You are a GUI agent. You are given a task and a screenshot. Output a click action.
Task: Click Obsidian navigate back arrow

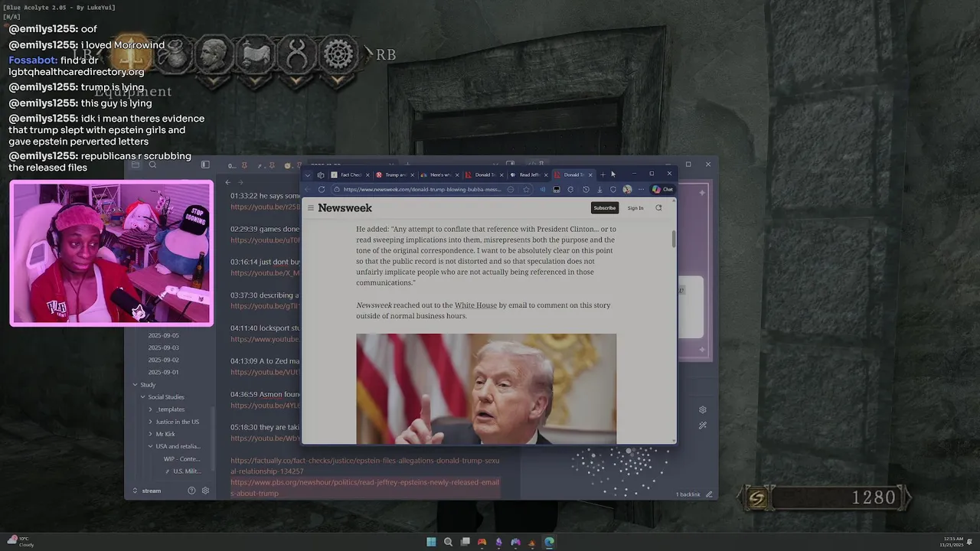coord(227,182)
